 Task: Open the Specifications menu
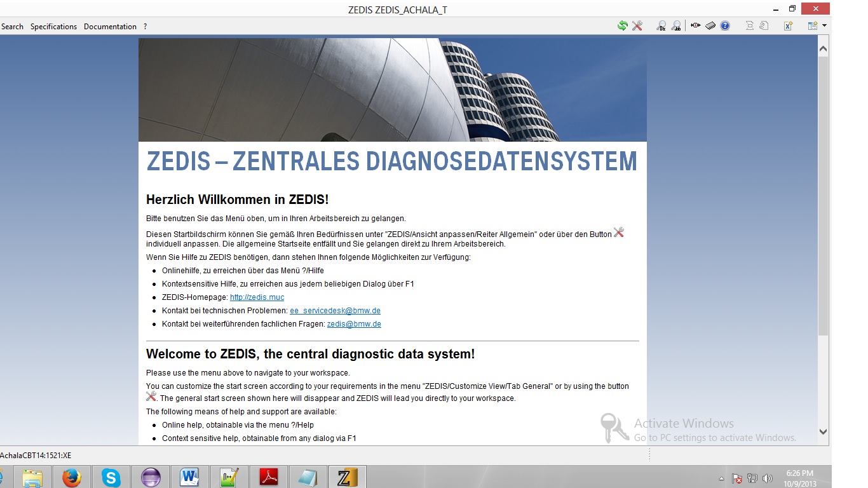(53, 27)
